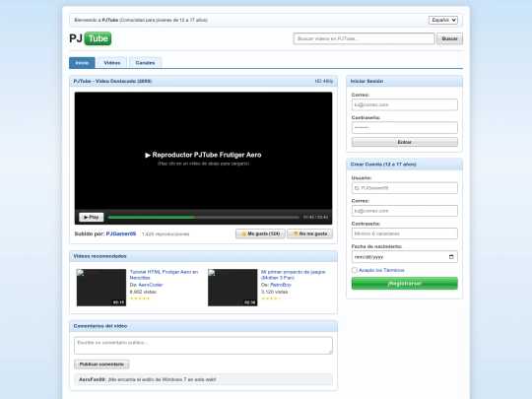Click the star rating under RetroBoy video
532x399 pixels.
click(x=271, y=299)
